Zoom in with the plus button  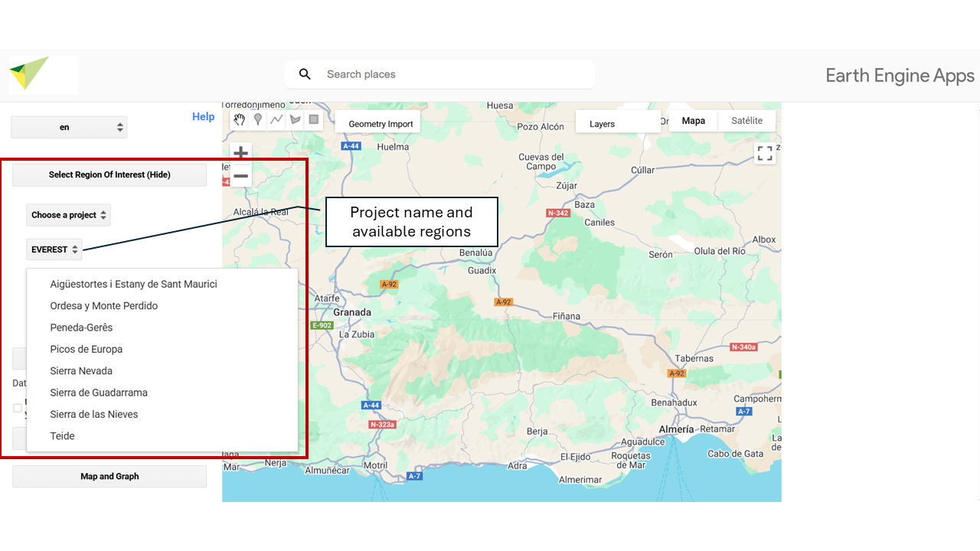(x=240, y=152)
